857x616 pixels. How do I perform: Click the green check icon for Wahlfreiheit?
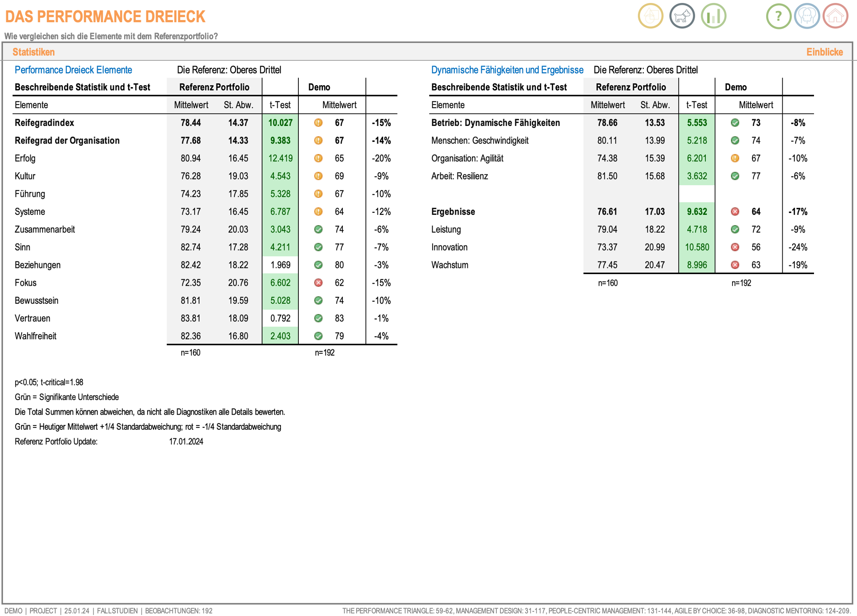[x=318, y=336]
